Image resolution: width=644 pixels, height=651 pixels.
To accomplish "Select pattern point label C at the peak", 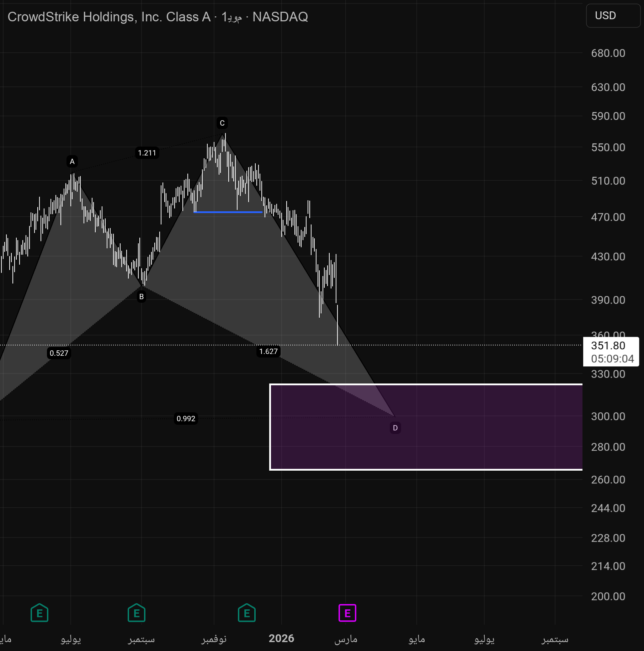I will (x=222, y=123).
